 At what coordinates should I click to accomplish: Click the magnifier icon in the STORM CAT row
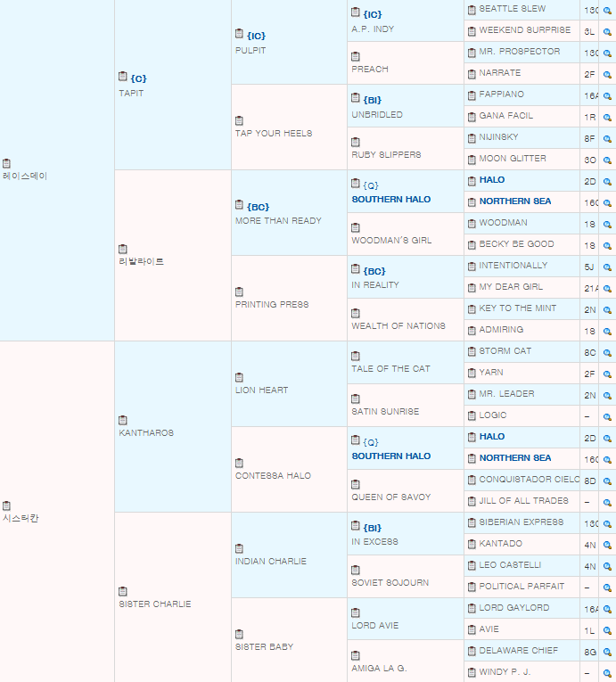[607, 353]
